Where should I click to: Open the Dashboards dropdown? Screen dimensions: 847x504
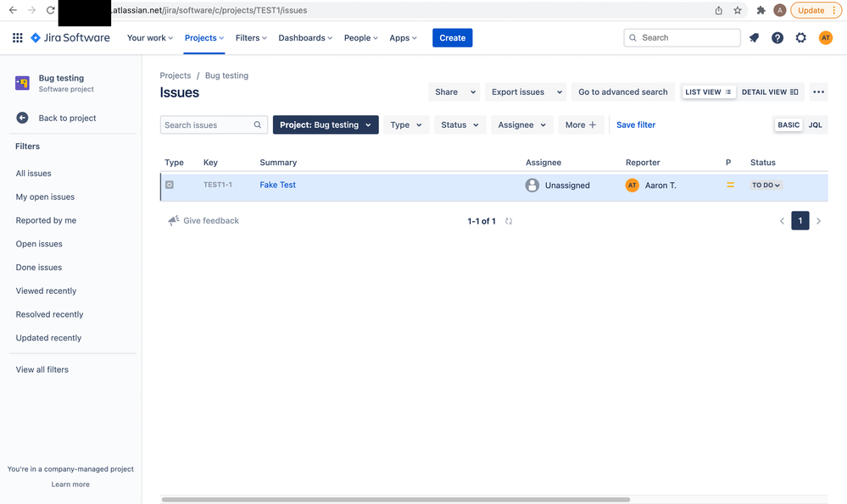pyautogui.click(x=305, y=38)
